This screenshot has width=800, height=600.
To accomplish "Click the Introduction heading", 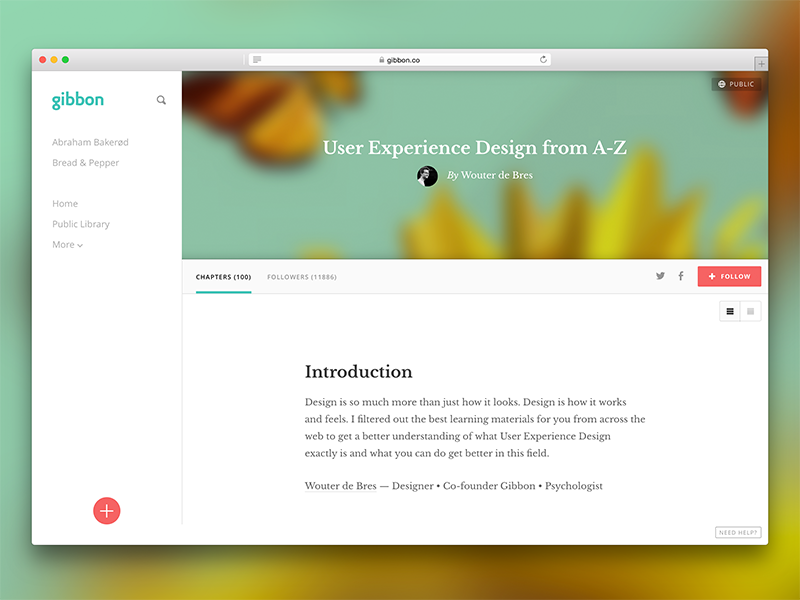I will click(x=359, y=371).
